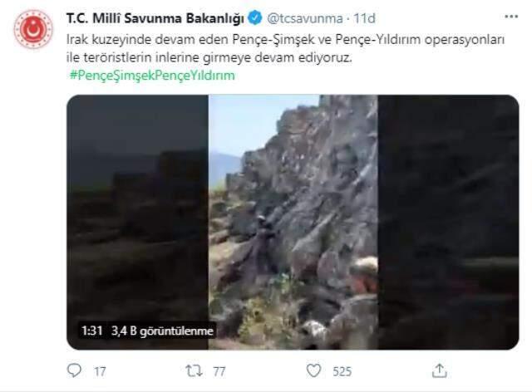Click the 1:31 video duration label
The width and height of the screenshot is (532, 392).
point(92,331)
